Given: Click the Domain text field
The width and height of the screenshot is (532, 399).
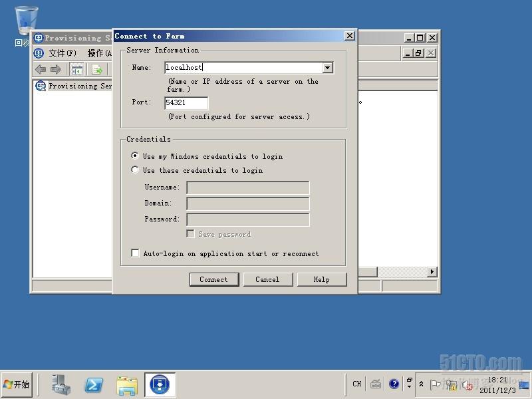Looking at the screenshot, I should click(x=248, y=203).
